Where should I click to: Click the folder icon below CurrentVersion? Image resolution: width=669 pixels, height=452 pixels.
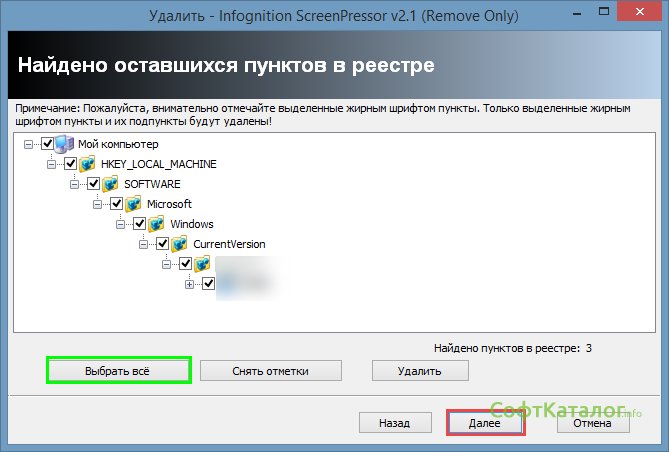[x=202, y=264]
